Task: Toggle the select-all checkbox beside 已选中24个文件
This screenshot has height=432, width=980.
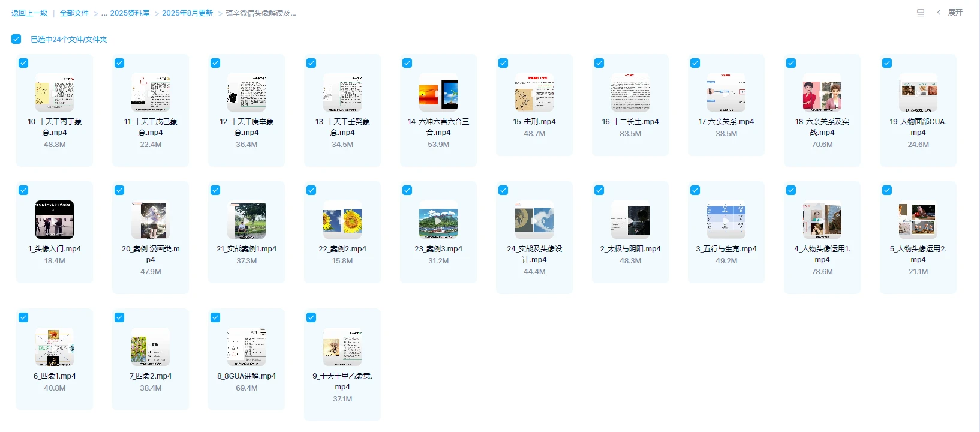Action: [16, 39]
